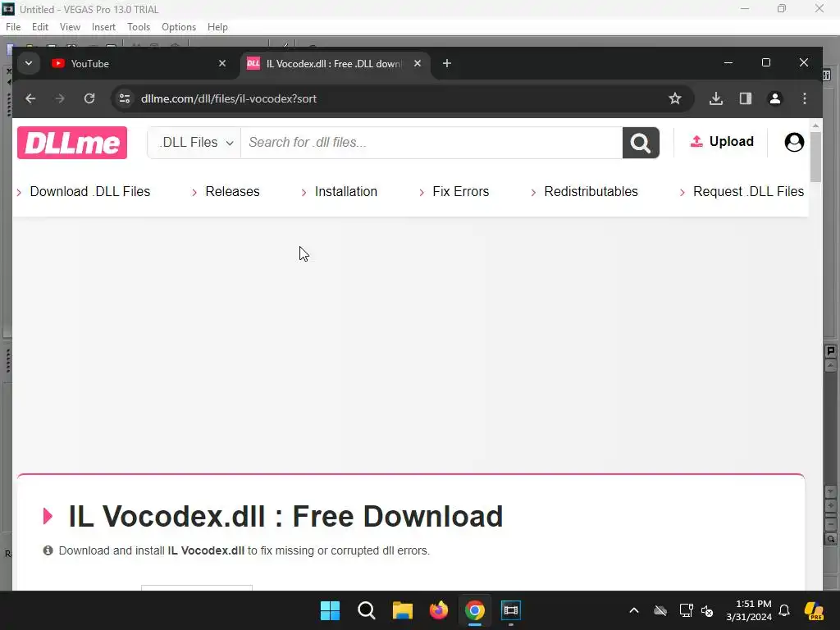The width and height of the screenshot is (840, 630).
Task: Toggle the Chrome side panel
Action: (745, 98)
